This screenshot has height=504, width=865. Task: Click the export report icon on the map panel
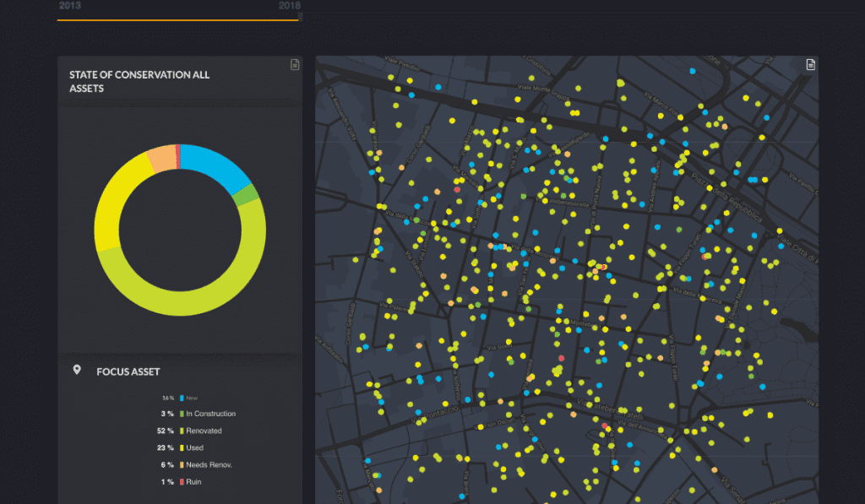pyautogui.click(x=809, y=64)
